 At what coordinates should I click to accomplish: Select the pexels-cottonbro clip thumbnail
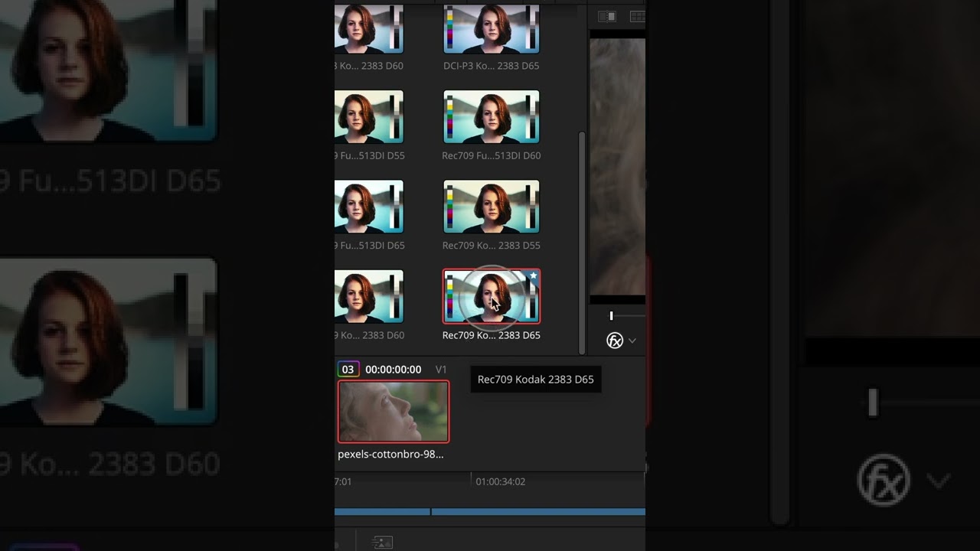click(x=394, y=412)
